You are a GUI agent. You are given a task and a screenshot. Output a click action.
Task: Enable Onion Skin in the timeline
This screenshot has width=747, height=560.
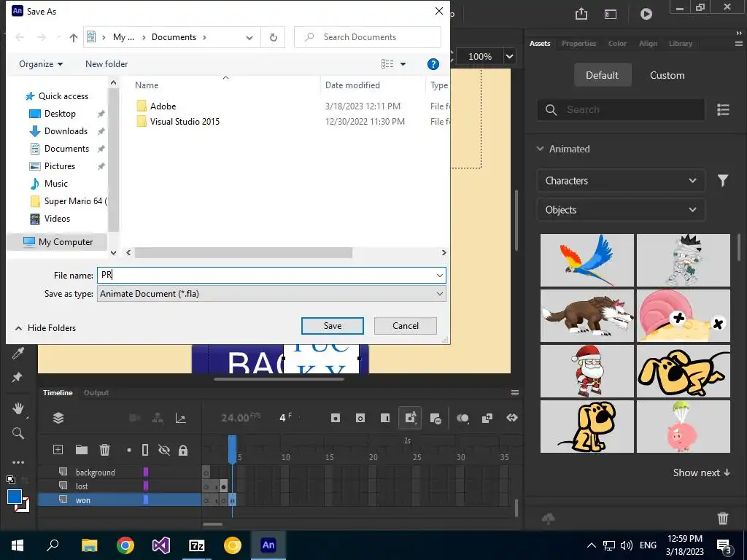(462, 418)
